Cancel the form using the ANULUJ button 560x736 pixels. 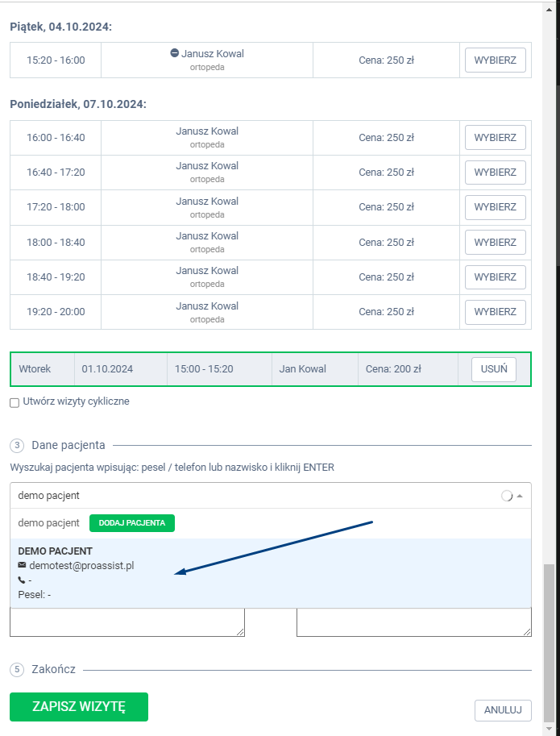503,710
